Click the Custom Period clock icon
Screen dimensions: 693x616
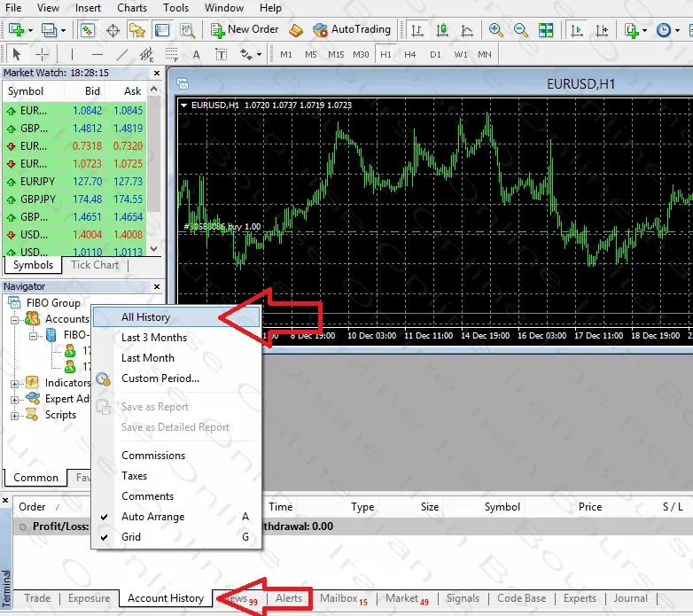coord(103,378)
